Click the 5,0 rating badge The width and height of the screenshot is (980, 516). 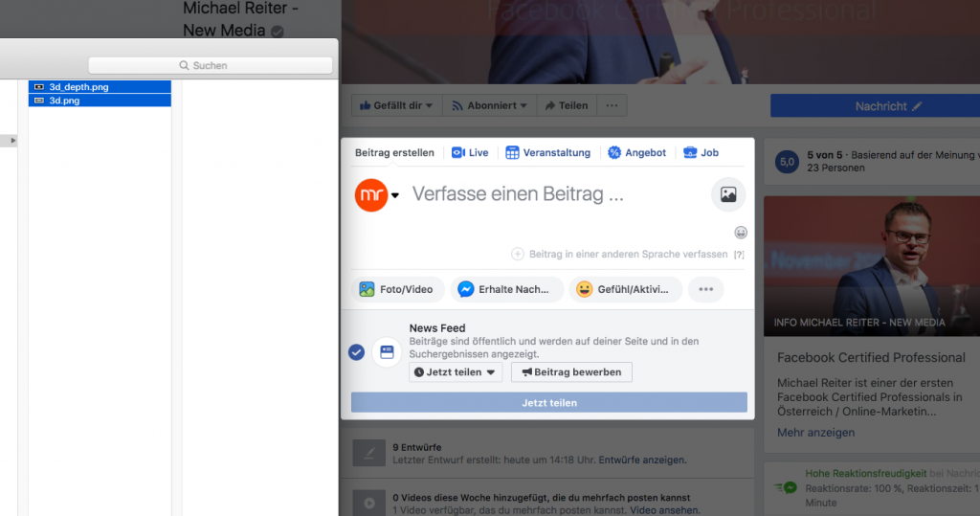coord(787,162)
